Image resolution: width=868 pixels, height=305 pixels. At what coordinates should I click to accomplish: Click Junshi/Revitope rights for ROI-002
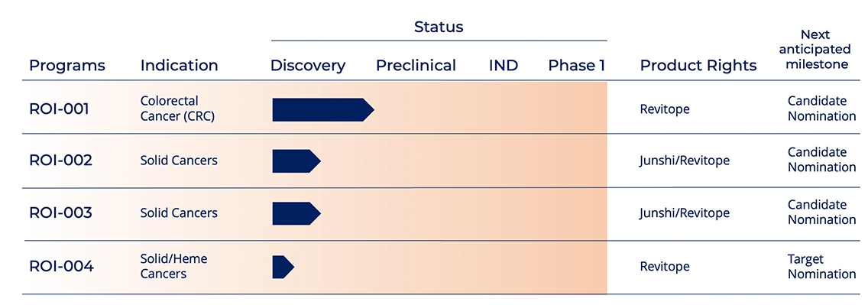[685, 161]
